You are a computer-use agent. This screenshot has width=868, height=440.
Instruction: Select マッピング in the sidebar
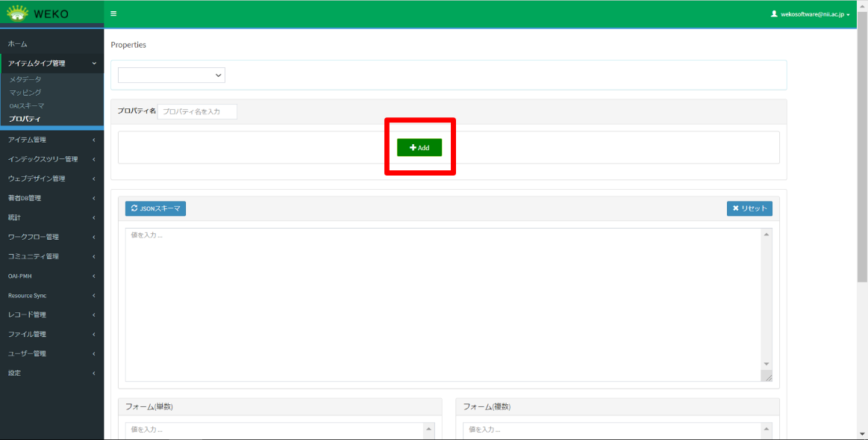tap(25, 93)
